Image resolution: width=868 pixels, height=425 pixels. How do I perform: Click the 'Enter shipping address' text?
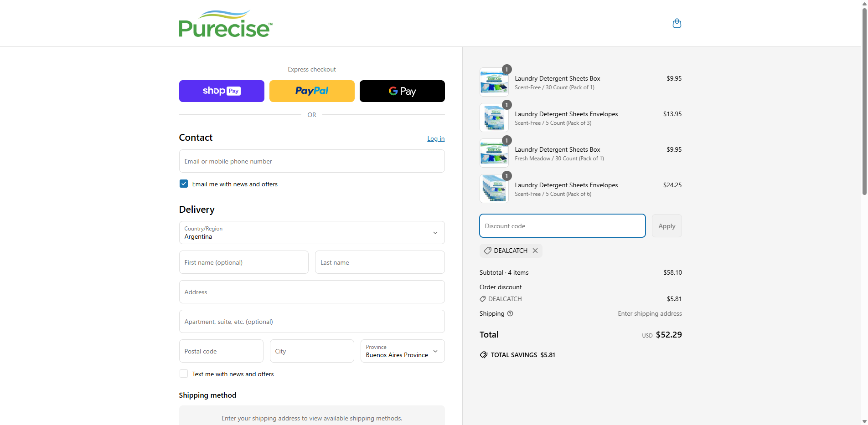pos(650,313)
